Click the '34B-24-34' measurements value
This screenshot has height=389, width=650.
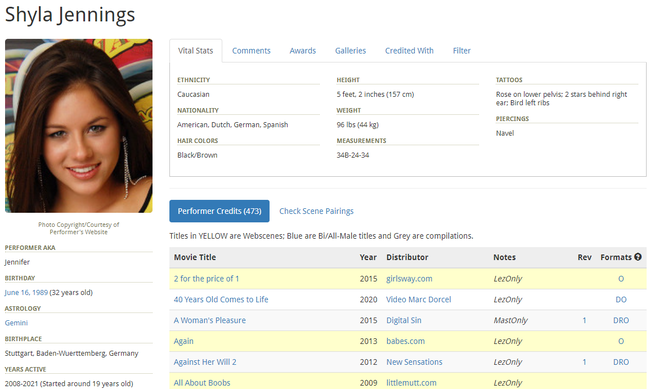point(353,155)
